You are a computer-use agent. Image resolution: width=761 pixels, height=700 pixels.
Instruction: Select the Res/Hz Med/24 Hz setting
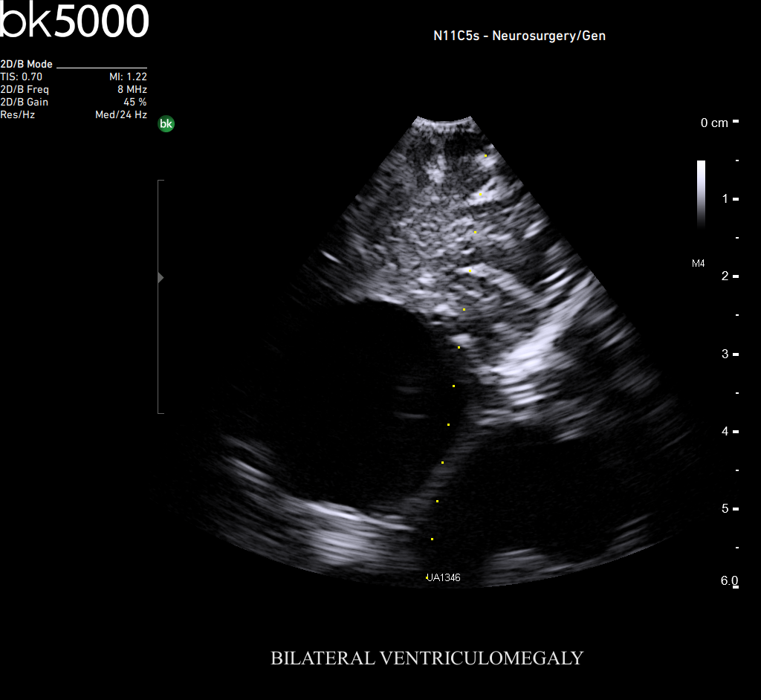(x=120, y=114)
